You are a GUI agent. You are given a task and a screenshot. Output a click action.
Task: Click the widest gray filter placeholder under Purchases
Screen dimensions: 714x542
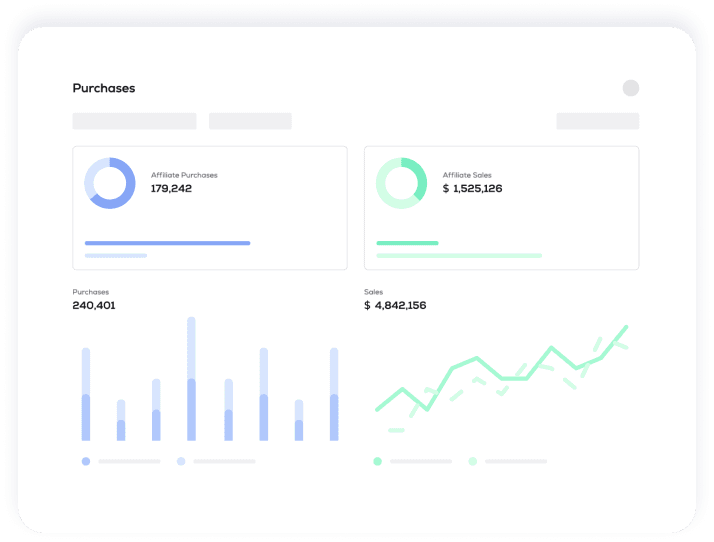coord(134,121)
